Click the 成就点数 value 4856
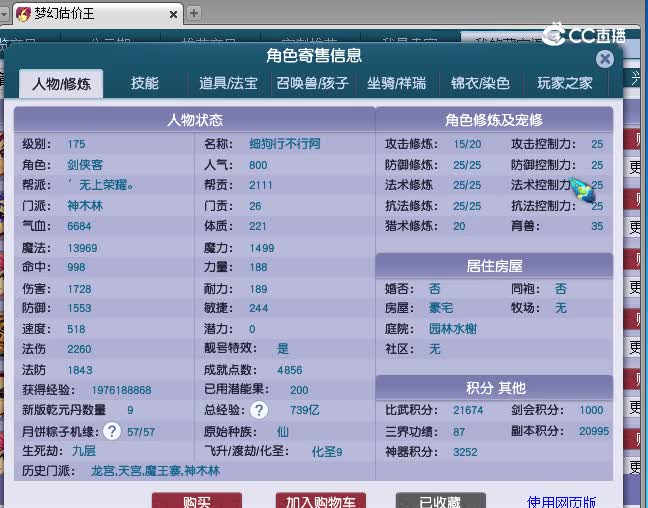648x508 pixels. [290, 370]
